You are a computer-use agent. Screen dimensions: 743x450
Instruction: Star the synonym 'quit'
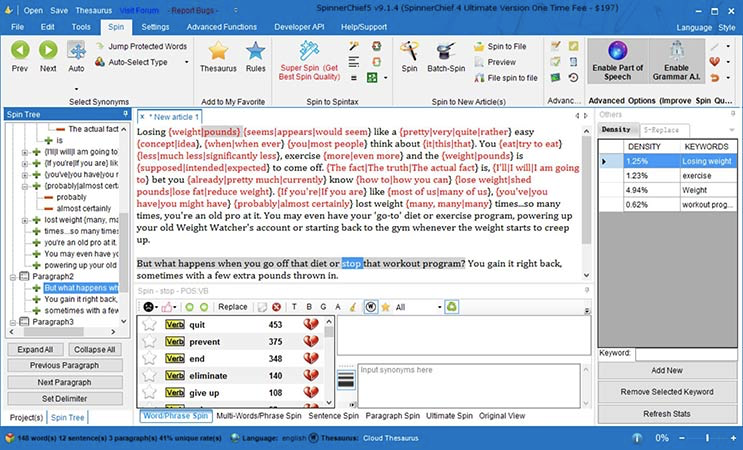[x=149, y=324]
